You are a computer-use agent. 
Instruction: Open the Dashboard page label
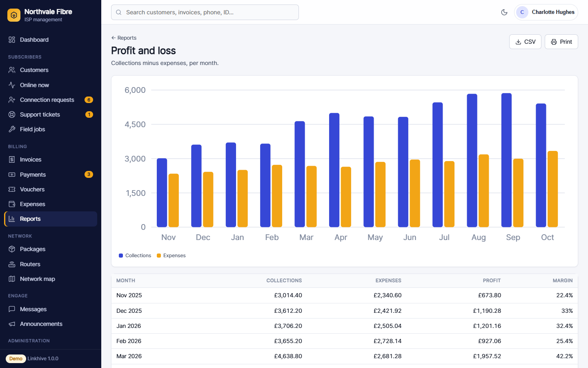coord(34,40)
